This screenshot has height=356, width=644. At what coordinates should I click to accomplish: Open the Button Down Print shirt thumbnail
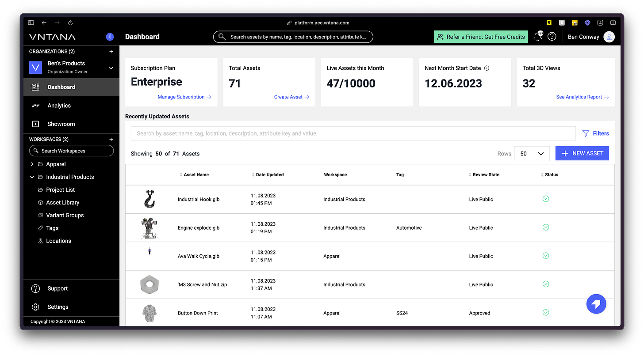point(149,313)
